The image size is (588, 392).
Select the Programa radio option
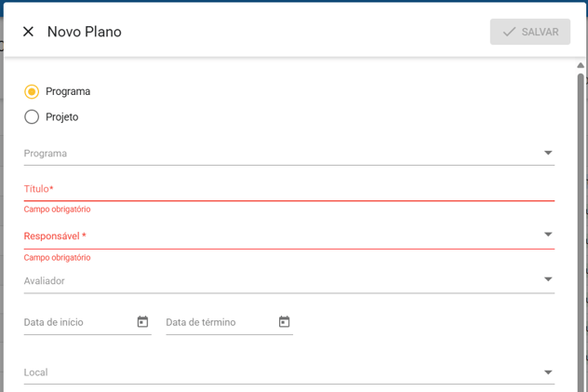32,91
